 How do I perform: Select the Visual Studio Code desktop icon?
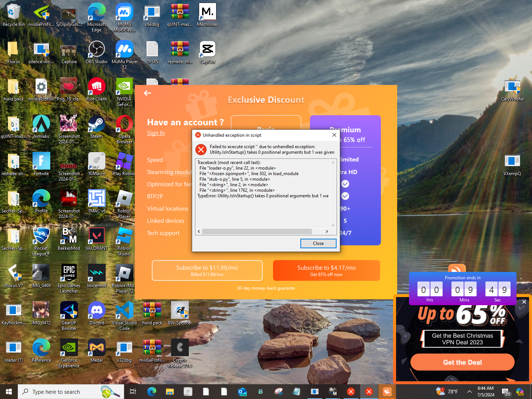pos(125,316)
